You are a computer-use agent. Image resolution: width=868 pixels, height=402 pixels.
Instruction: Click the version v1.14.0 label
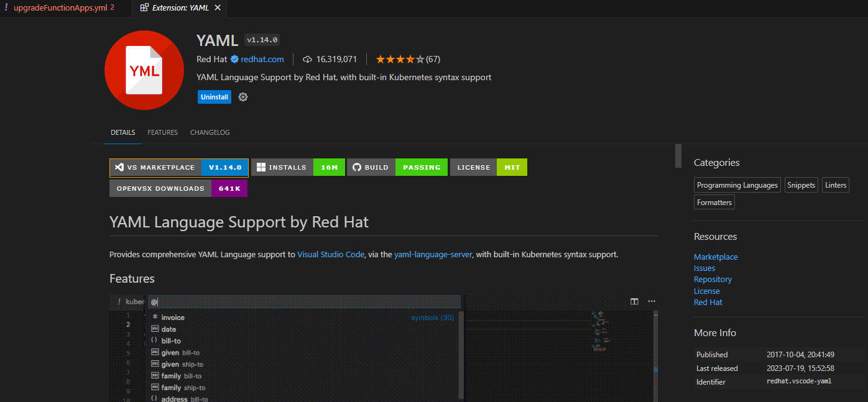click(262, 40)
